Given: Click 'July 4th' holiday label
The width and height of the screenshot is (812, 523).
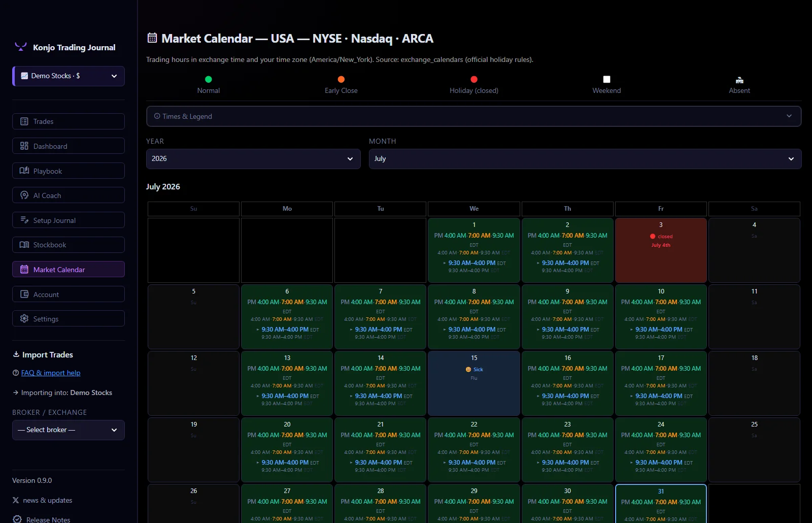Looking at the screenshot, I should (x=661, y=245).
